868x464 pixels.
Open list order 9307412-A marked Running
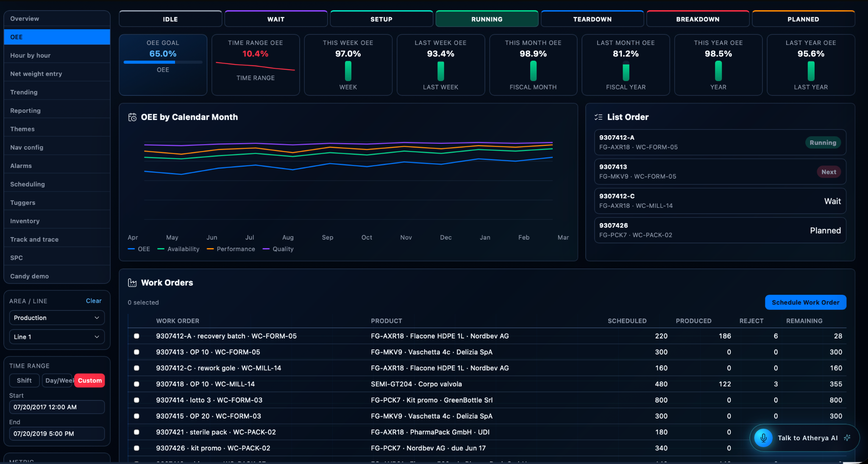pos(720,142)
